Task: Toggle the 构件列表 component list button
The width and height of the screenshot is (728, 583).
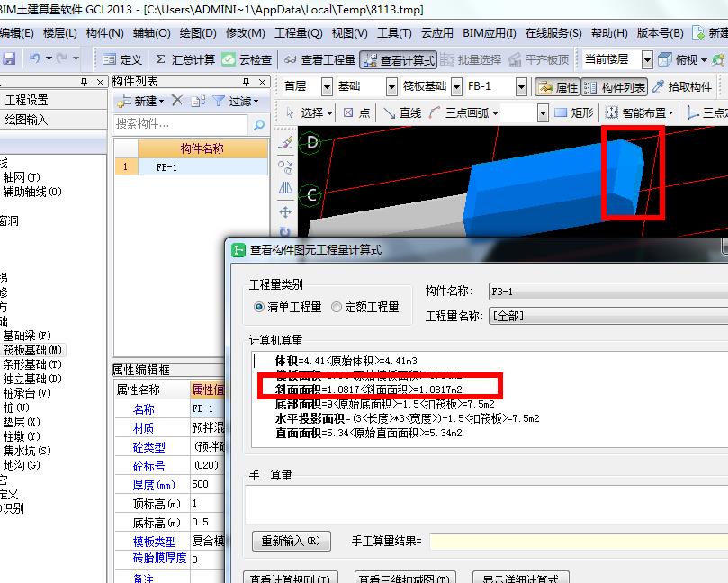Action: (615, 86)
